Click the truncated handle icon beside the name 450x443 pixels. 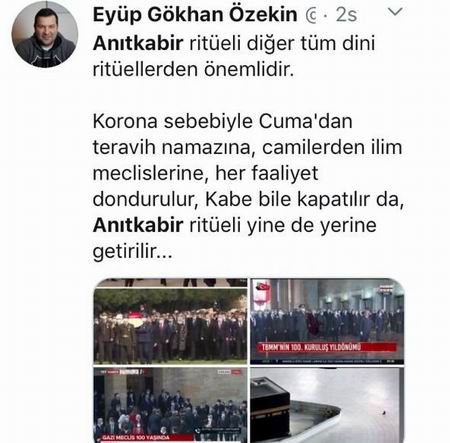pyautogui.click(x=311, y=16)
